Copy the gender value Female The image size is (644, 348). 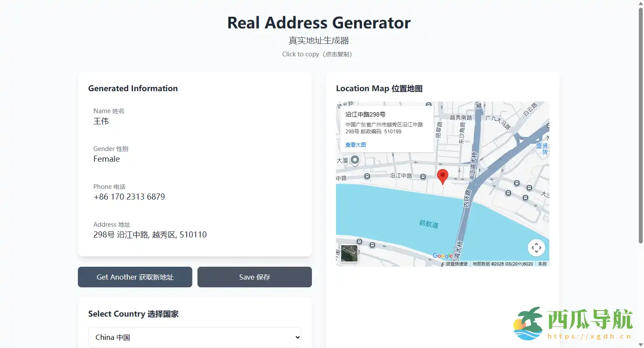pos(107,159)
